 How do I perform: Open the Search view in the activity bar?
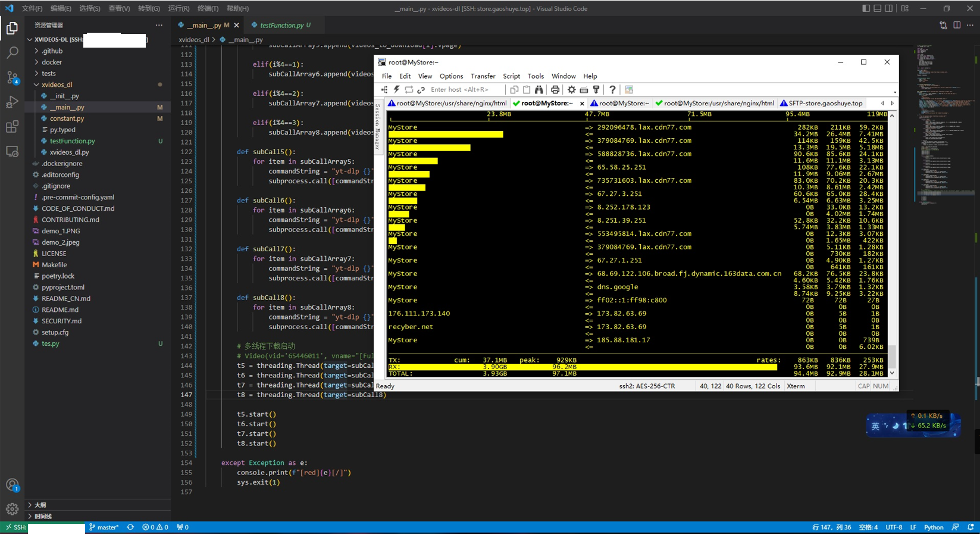[12, 53]
